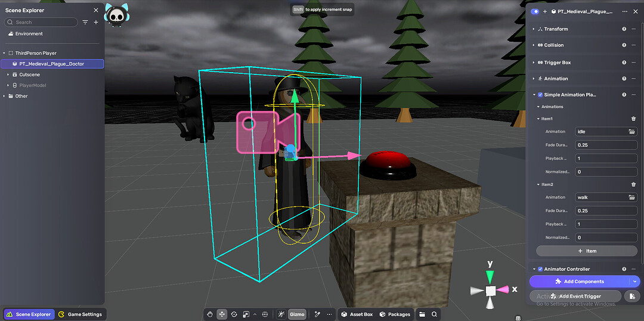Viewport: 644px width, 321px height.
Task: Click the Add Item button
Action: (587, 251)
